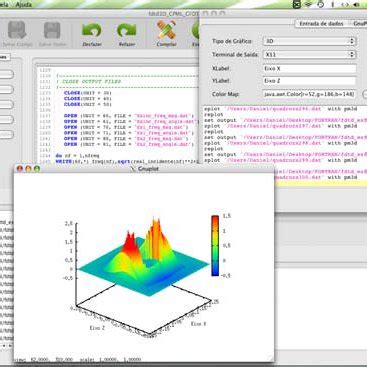Click code line CLOSE(UNIT = 30)
The height and width of the screenshot is (367, 367).
88,93
